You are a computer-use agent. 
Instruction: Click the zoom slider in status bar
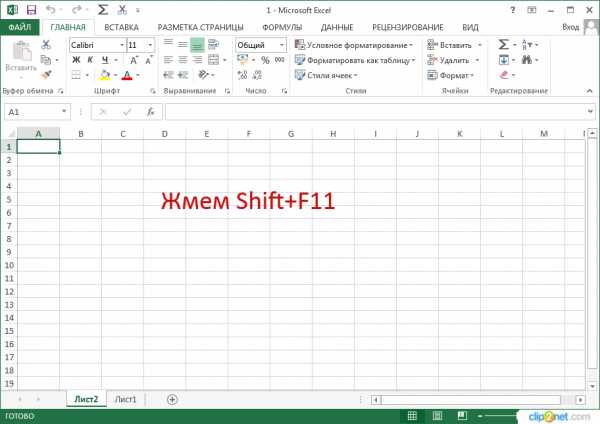(x=499, y=416)
